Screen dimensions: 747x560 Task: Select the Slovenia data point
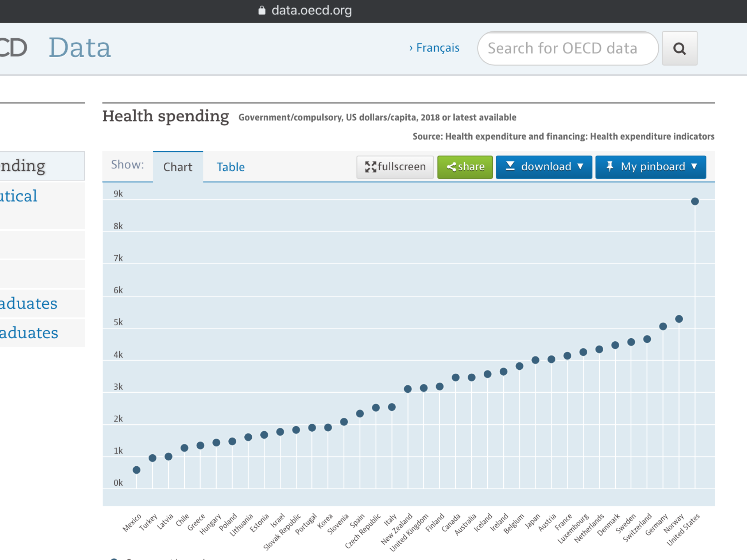[x=344, y=422]
